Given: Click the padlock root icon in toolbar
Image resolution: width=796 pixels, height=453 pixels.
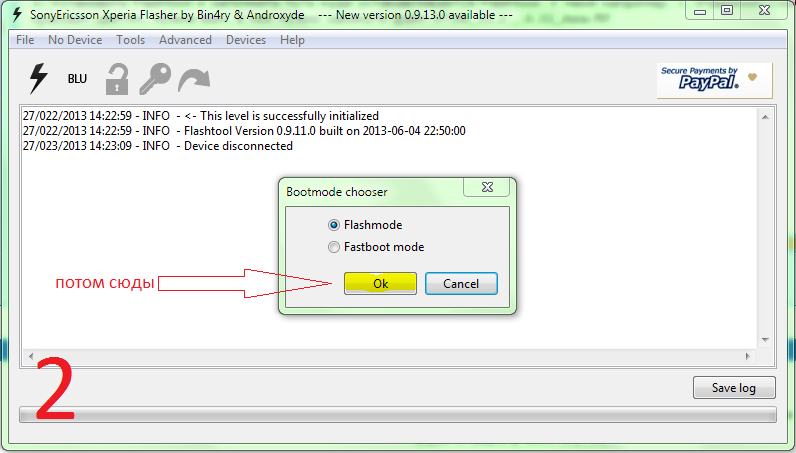Looking at the screenshot, I should (x=117, y=79).
